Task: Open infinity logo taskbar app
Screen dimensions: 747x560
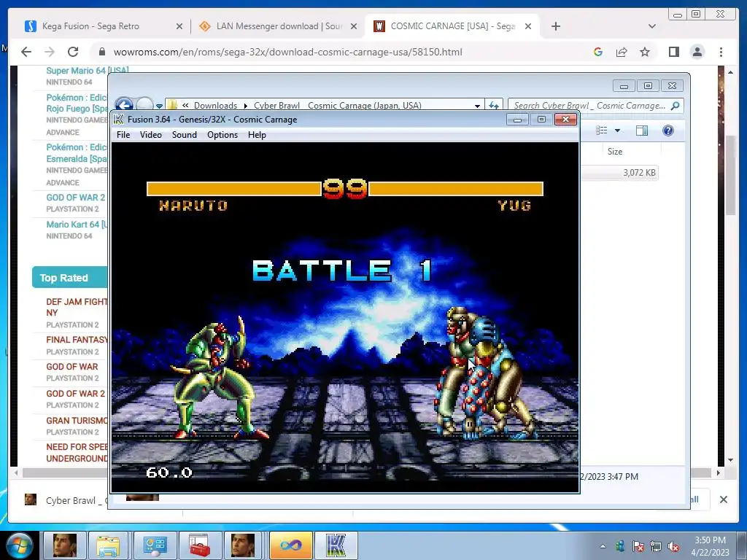Action: (291, 545)
